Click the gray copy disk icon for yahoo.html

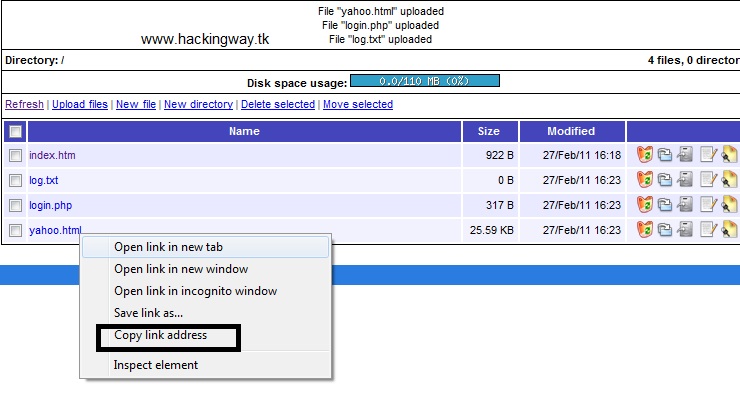[x=685, y=229]
